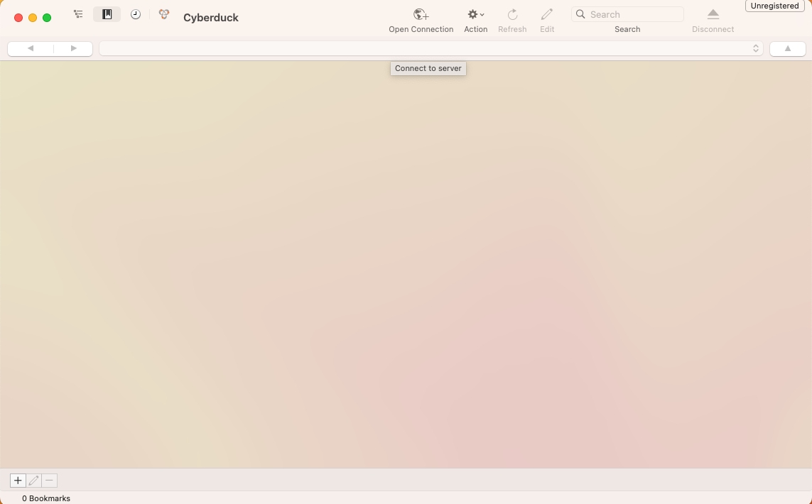Go to parent folder with up arrow
812x504 pixels.
point(787,49)
